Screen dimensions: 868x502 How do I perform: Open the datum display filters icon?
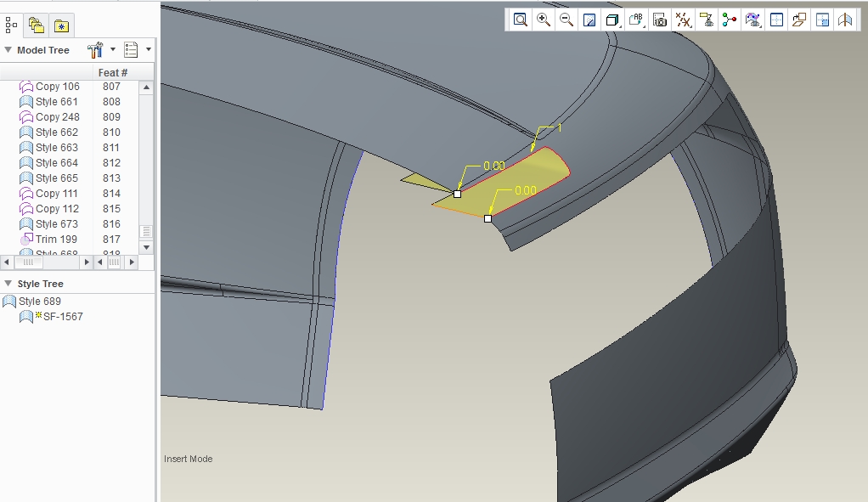click(683, 20)
